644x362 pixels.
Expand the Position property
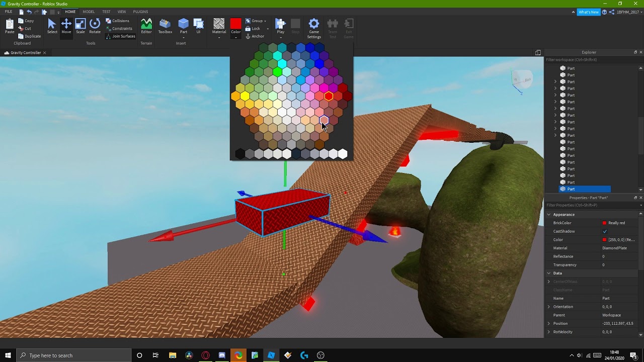pos(549,323)
